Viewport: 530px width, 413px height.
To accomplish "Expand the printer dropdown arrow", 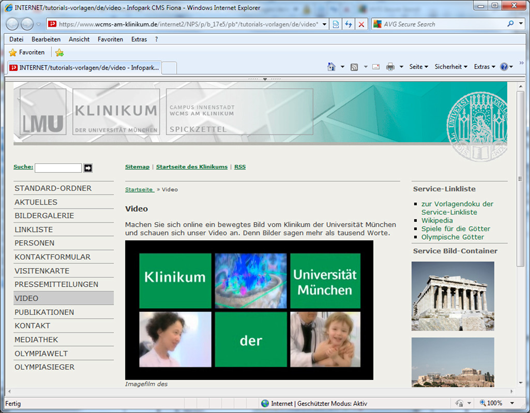I will [401, 67].
